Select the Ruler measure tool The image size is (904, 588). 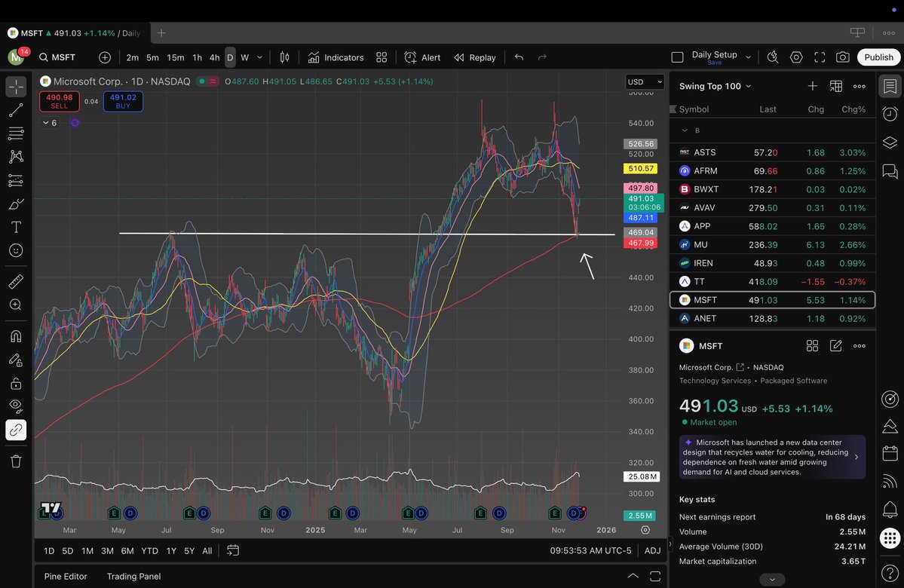tap(15, 281)
